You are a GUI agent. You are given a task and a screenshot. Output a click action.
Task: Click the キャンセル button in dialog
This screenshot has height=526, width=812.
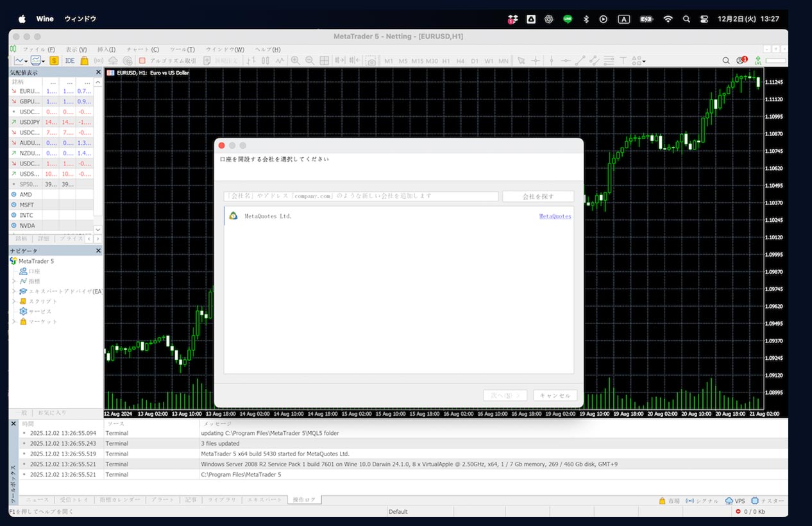tap(555, 396)
